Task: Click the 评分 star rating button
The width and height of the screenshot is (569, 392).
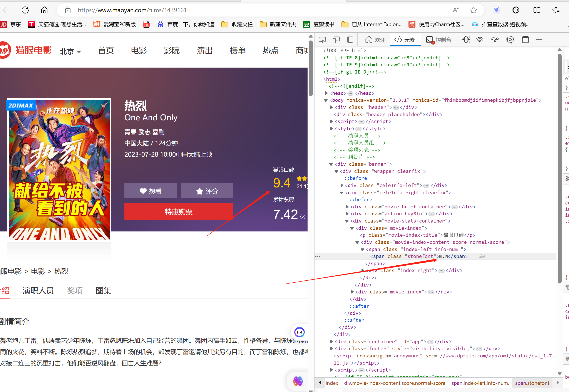Action: click(x=207, y=191)
